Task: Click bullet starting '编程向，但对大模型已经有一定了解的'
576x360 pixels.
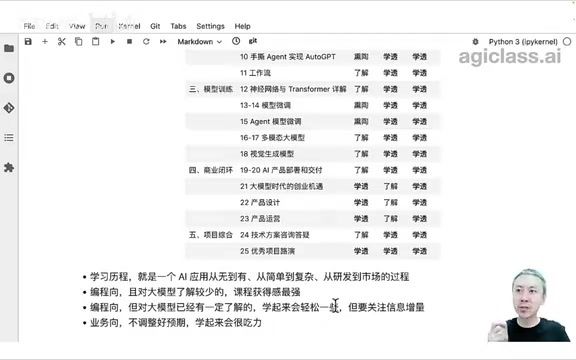Action: coord(257,307)
